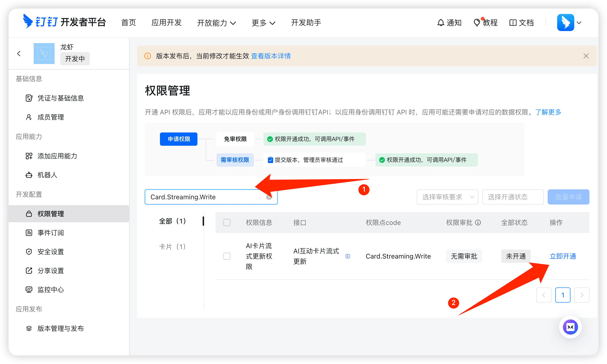Click the info icon next to 权限审批
This screenshot has height=364, width=607.
[x=478, y=223]
